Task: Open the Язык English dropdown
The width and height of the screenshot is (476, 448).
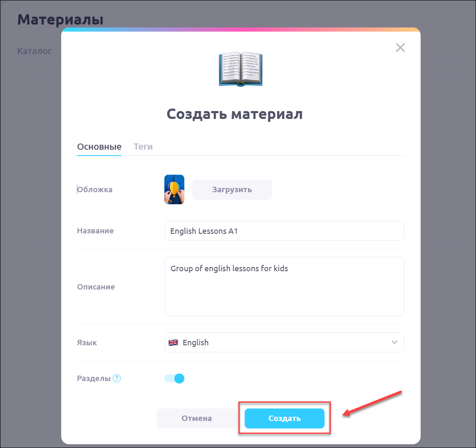Action: [284, 342]
